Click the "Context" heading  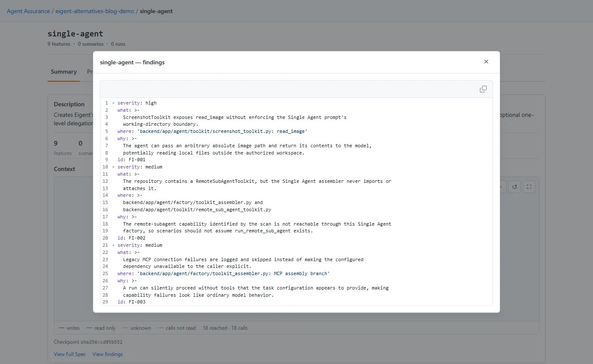pos(64,169)
